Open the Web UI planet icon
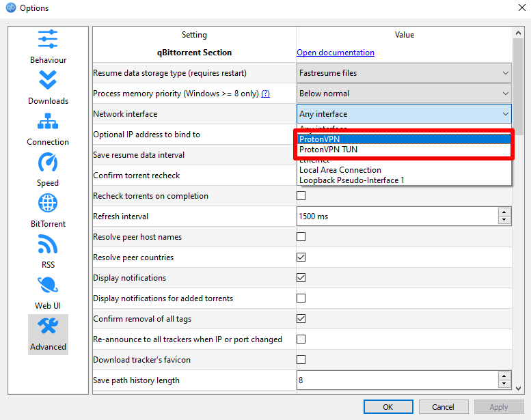This screenshot has width=531, height=420. pyautogui.click(x=48, y=285)
